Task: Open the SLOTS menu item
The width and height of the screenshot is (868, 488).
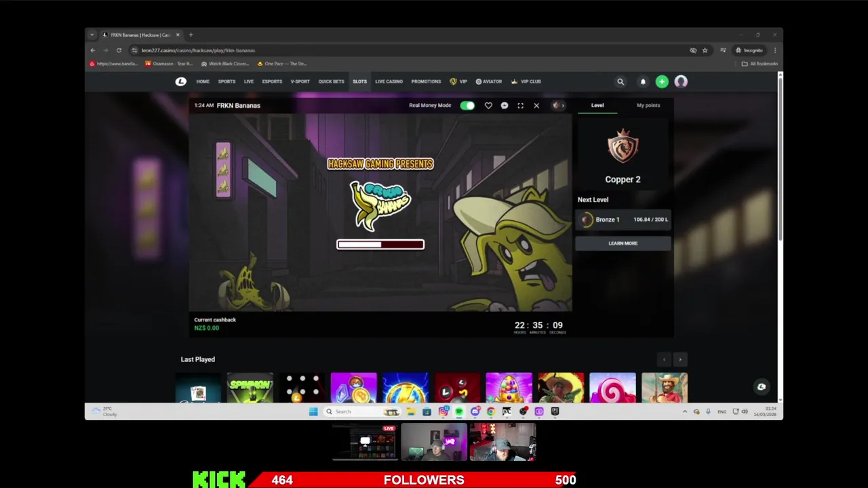Action: (x=359, y=81)
